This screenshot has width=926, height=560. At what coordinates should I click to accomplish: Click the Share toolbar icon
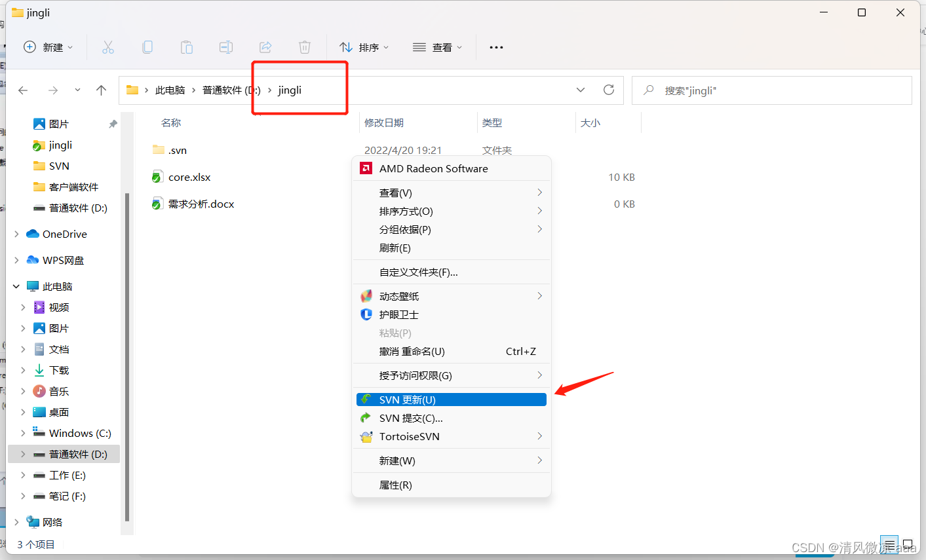[265, 47]
